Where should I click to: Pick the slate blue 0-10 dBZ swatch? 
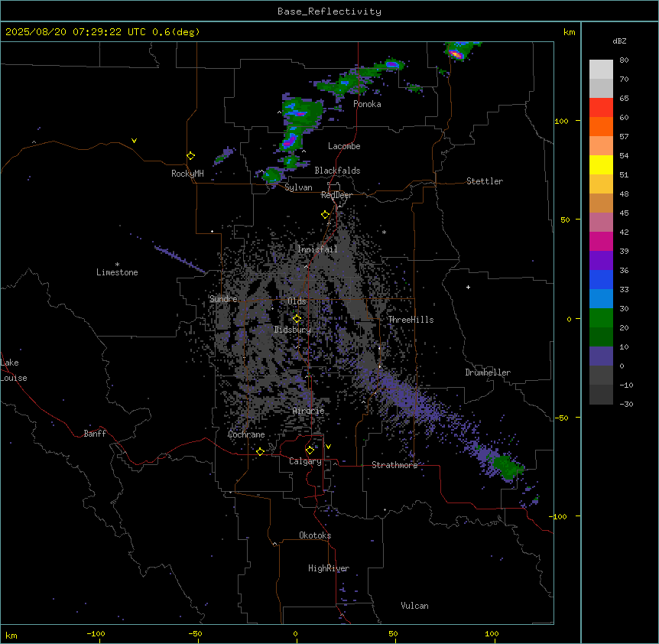(601, 356)
